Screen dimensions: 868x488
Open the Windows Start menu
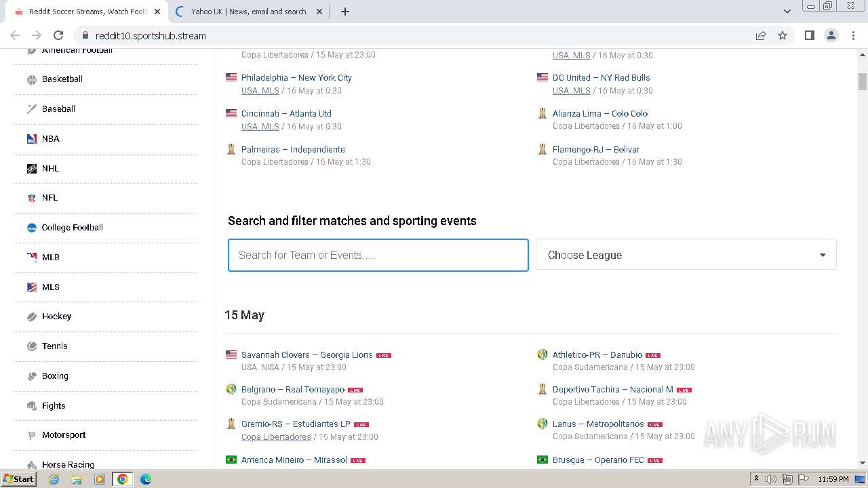(x=19, y=479)
